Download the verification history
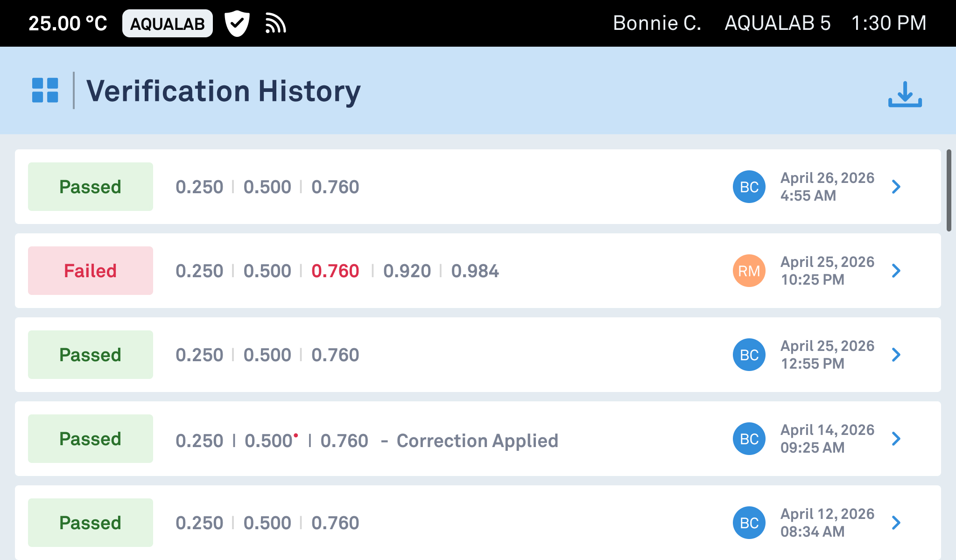 click(905, 94)
